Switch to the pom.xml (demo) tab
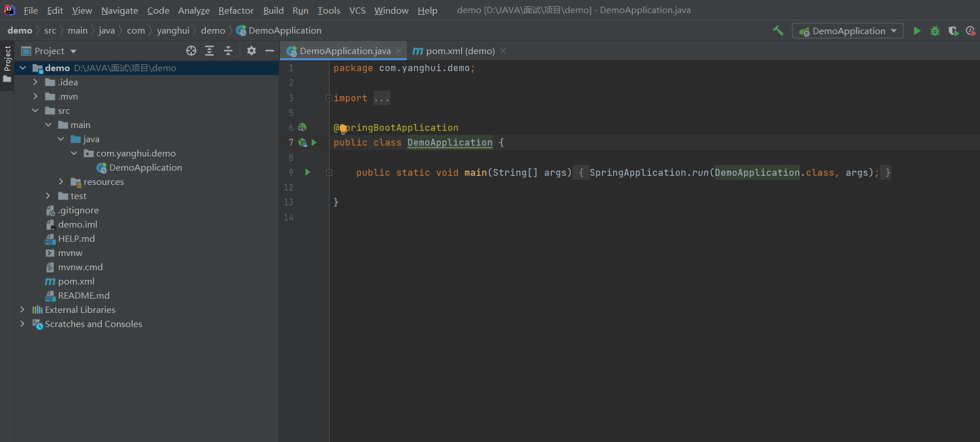980x442 pixels. pos(460,51)
